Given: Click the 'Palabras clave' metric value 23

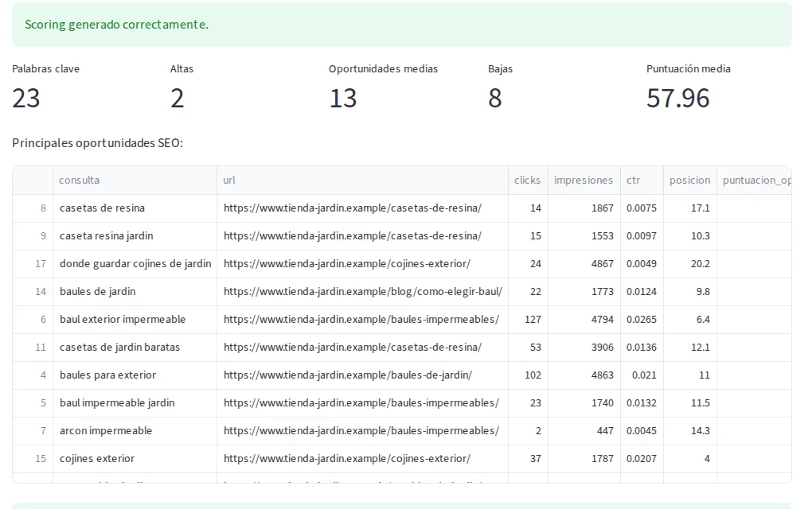Looking at the screenshot, I should pos(26,99).
